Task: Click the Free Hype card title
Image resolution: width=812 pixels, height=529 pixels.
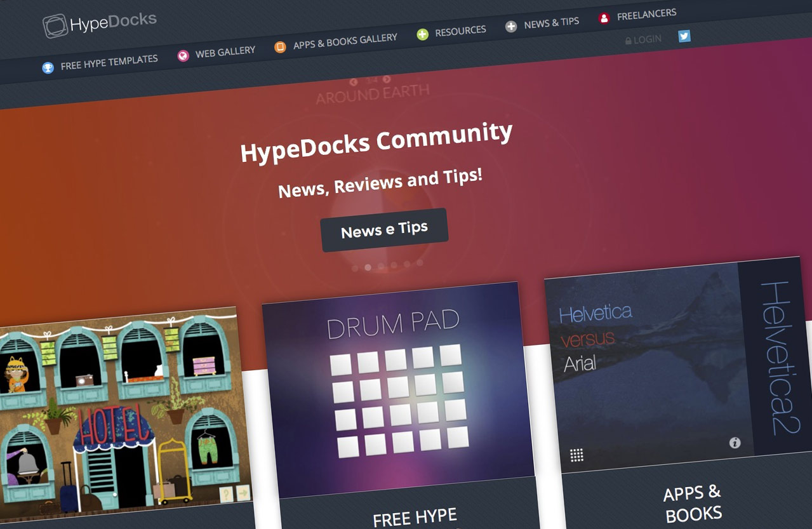Action: (415, 517)
